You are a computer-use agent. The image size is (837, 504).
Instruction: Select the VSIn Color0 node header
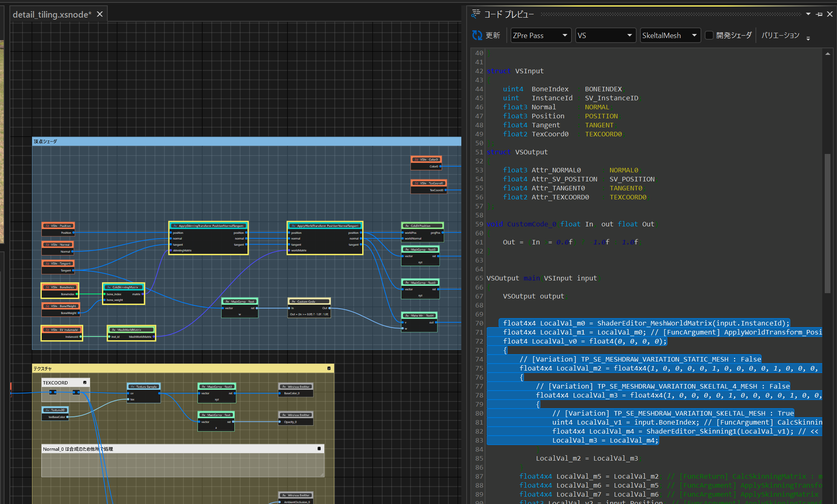426,159
